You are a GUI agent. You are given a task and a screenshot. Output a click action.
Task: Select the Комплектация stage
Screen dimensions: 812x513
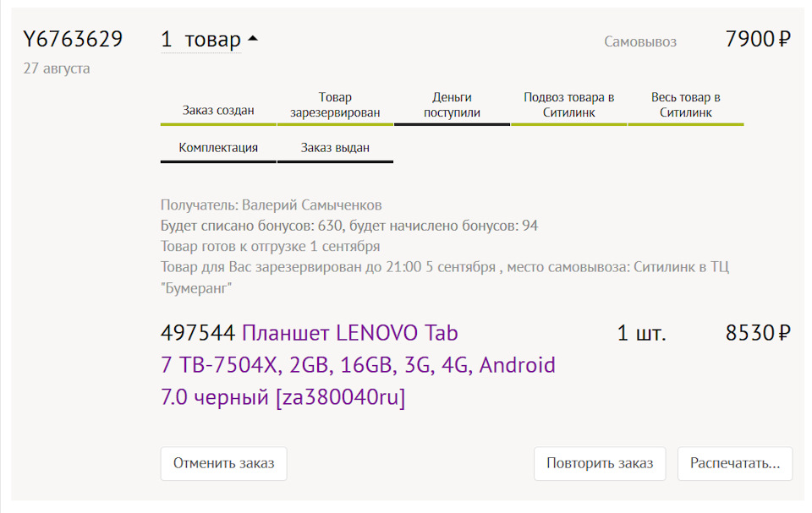(x=217, y=146)
